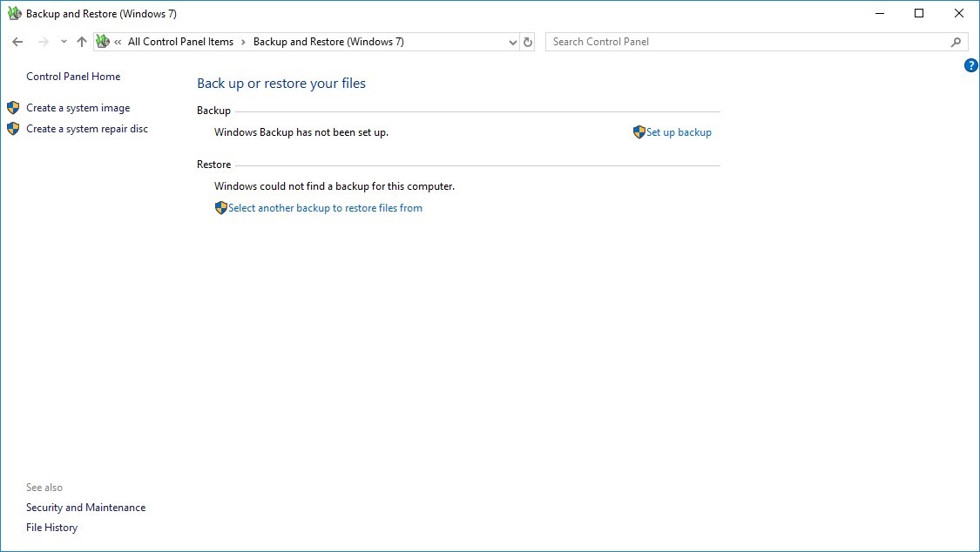
Task: Open File History
Action: (x=52, y=528)
